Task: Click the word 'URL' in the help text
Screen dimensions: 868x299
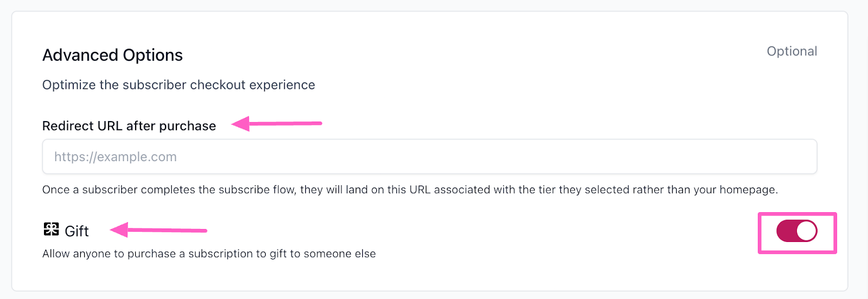Action: click(x=420, y=190)
